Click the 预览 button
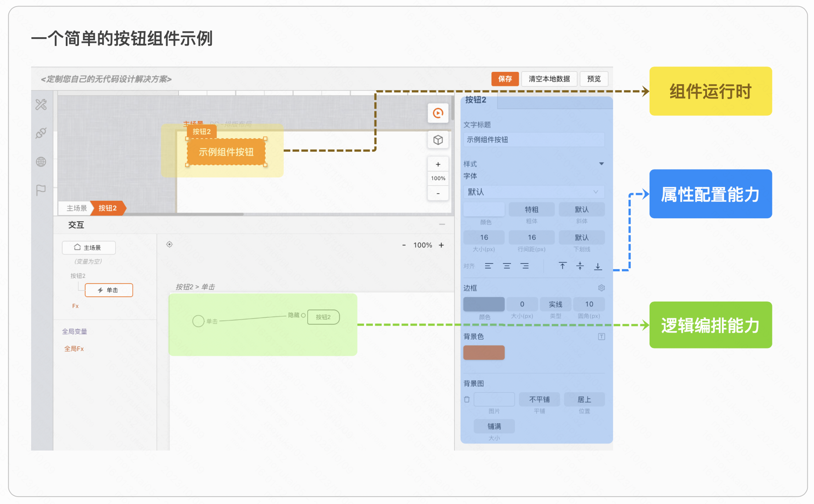The height and width of the screenshot is (504, 814). [x=594, y=79]
